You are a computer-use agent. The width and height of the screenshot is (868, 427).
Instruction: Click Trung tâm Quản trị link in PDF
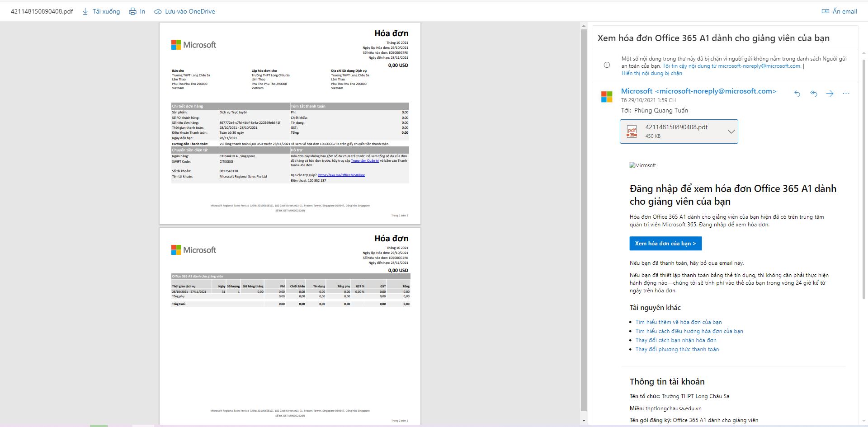[365, 161]
